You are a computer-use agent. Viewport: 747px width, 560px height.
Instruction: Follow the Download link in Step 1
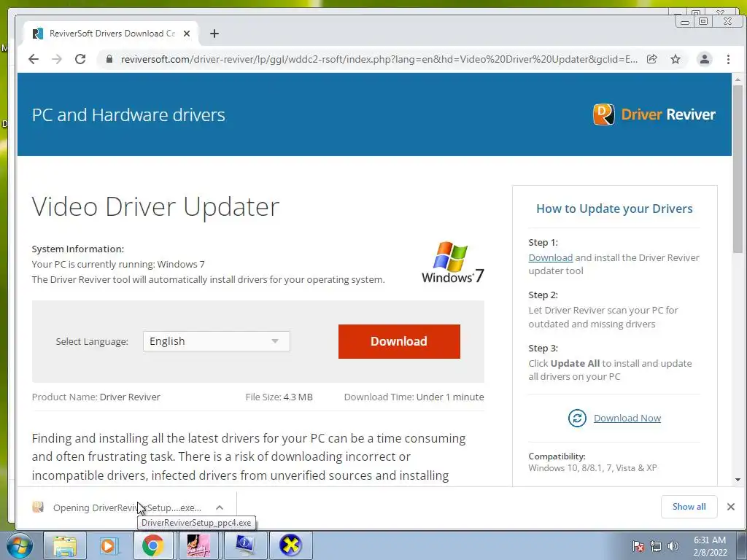click(550, 257)
